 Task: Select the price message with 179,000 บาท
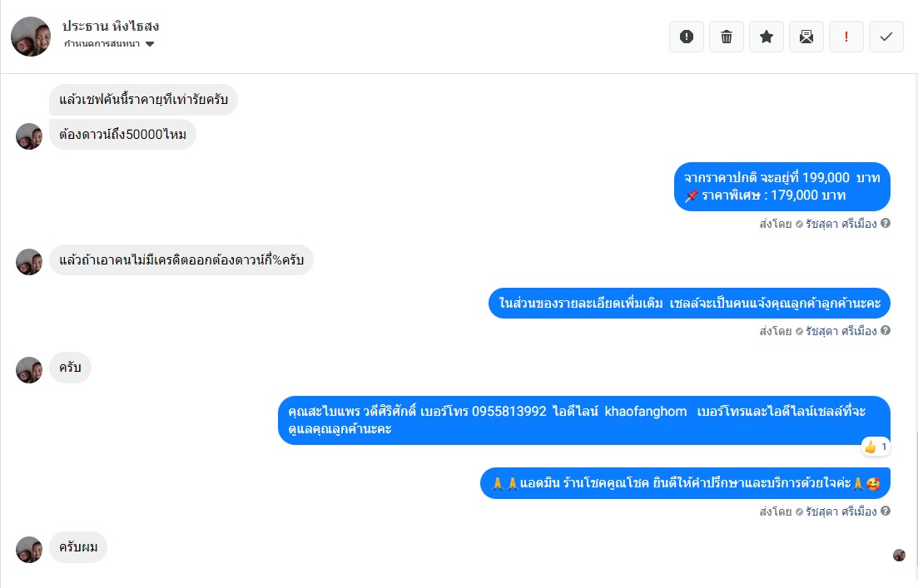(782, 187)
